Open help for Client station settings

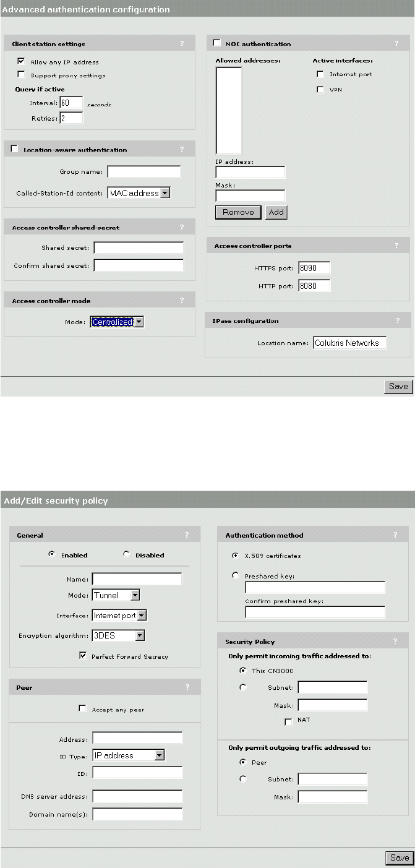(x=182, y=44)
